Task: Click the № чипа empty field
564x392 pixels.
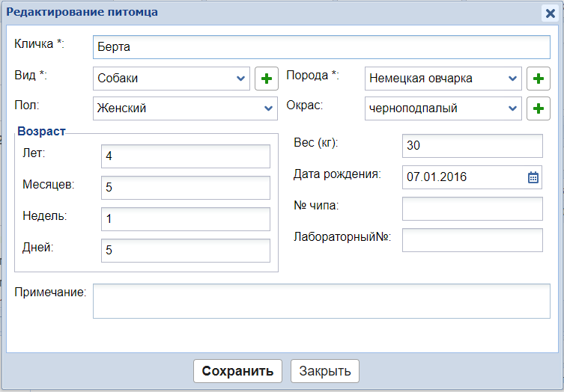Action: pyautogui.click(x=472, y=209)
